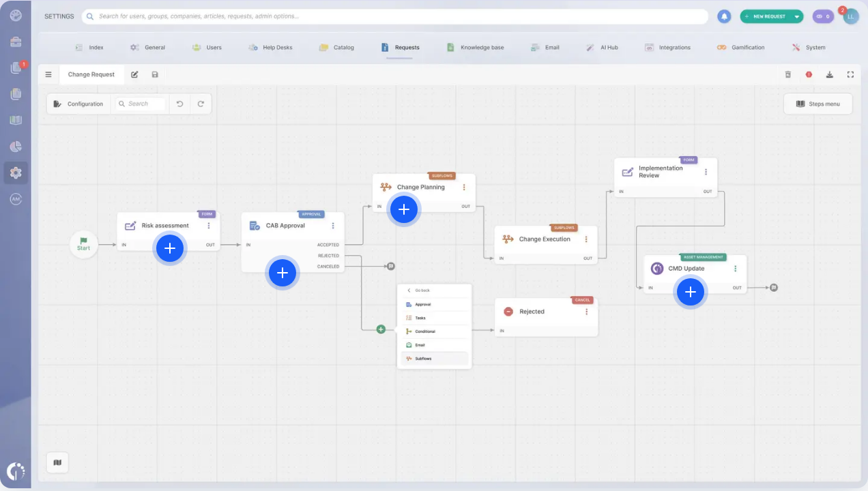Click the CMD Update purple icon
This screenshot has height=491, width=868.
pyautogui.click(x=657, y=269)
